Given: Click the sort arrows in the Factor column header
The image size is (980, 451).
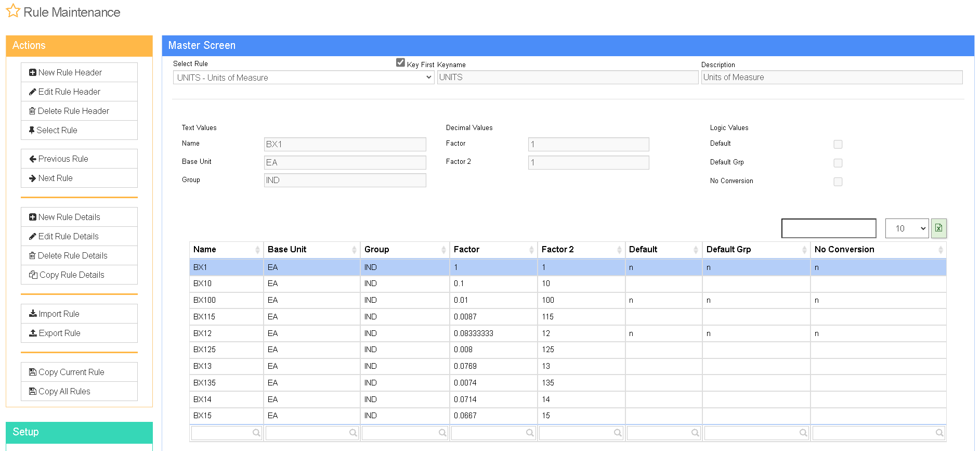Looking at the screenshot, I should [531, 250].
